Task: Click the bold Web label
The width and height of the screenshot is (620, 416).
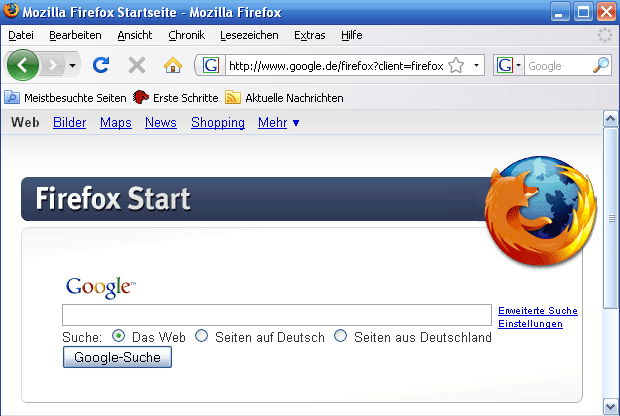Action: [x=25, y=123]
